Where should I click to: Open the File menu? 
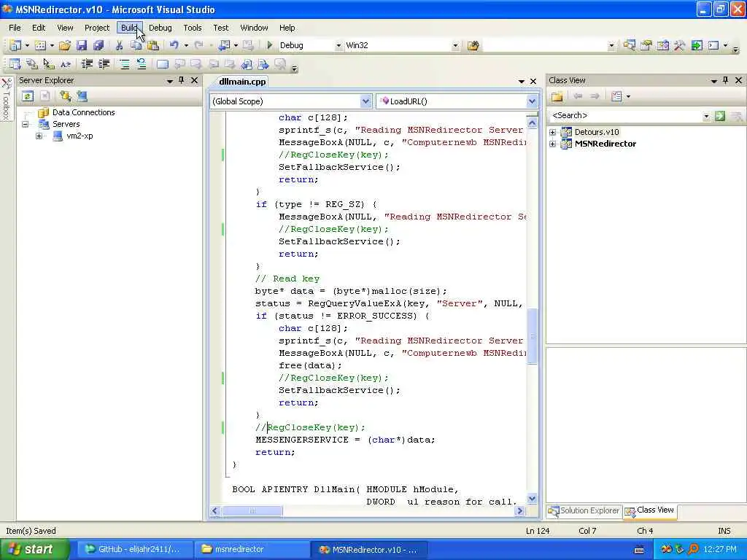(15, 28)
